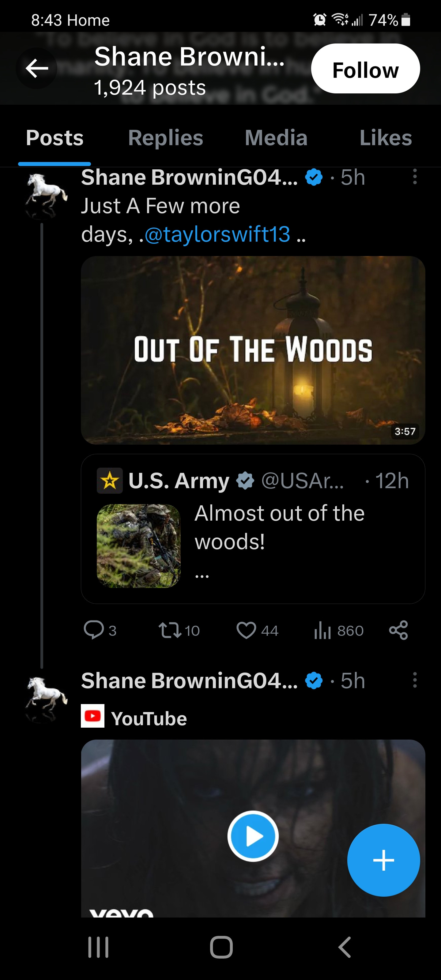The height and width of the screenshot is (980, 441).
Task: Reply to the first post
Action: click(94, 630)
